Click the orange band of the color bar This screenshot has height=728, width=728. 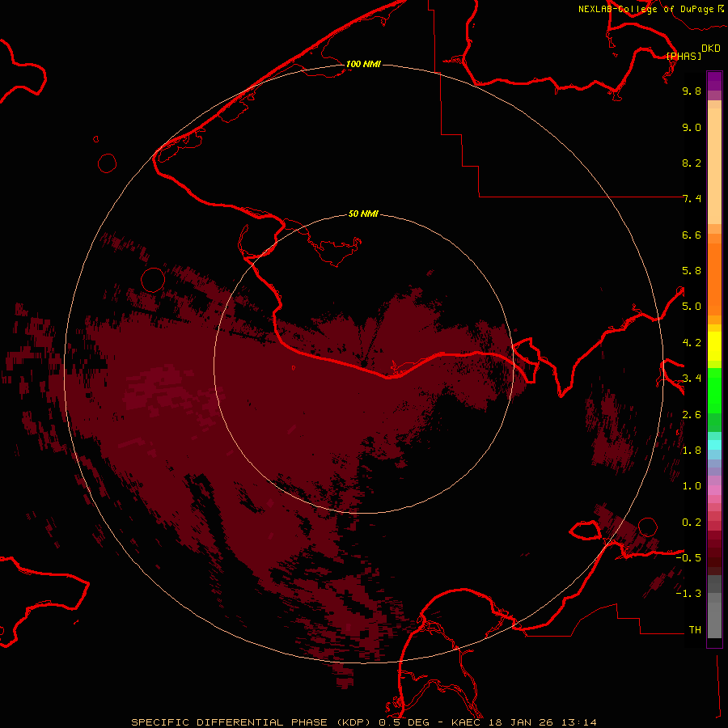click(714, 279)
